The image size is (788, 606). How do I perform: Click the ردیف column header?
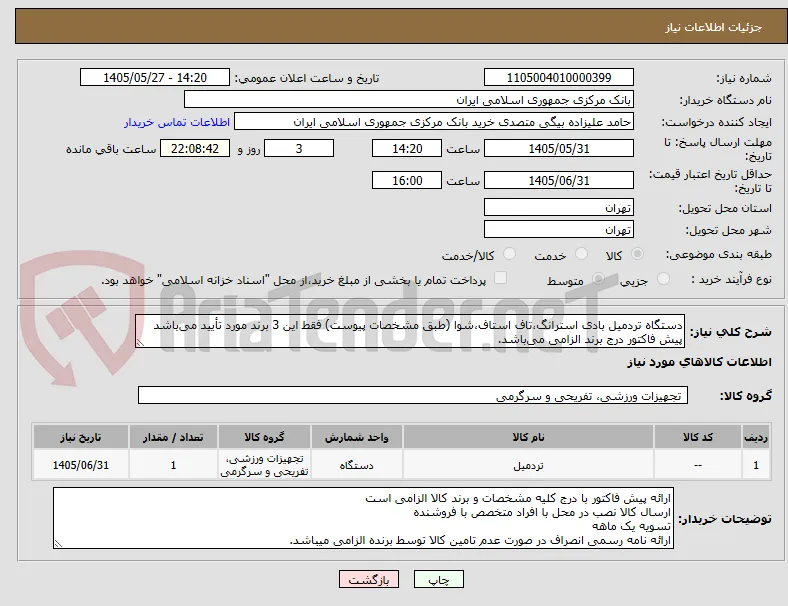coord(756,437)
